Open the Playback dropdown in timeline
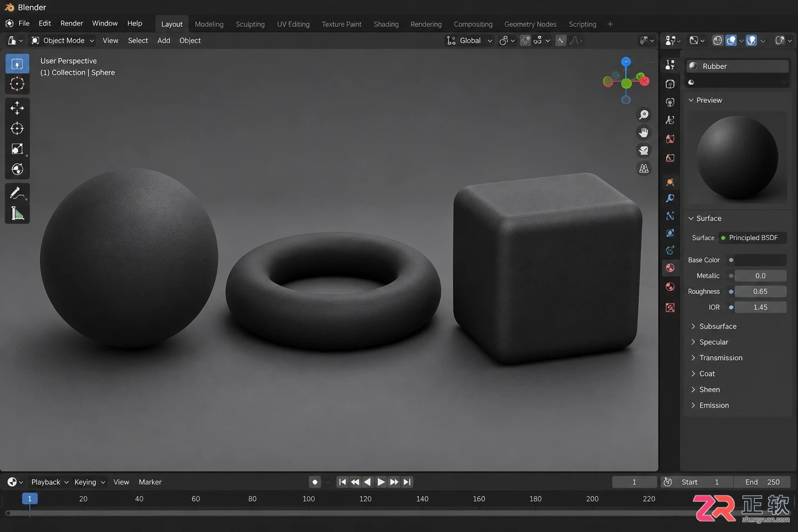798x532 pixels. [50, 482]
